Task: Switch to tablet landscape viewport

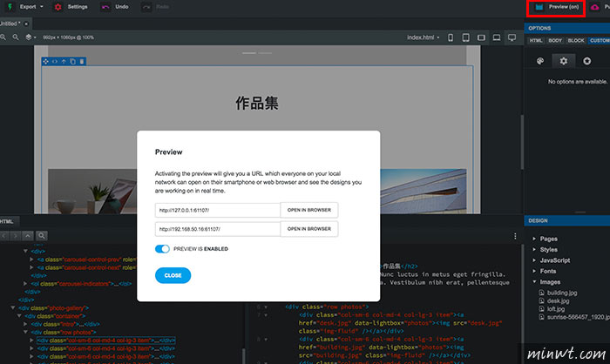Action: 481,37
